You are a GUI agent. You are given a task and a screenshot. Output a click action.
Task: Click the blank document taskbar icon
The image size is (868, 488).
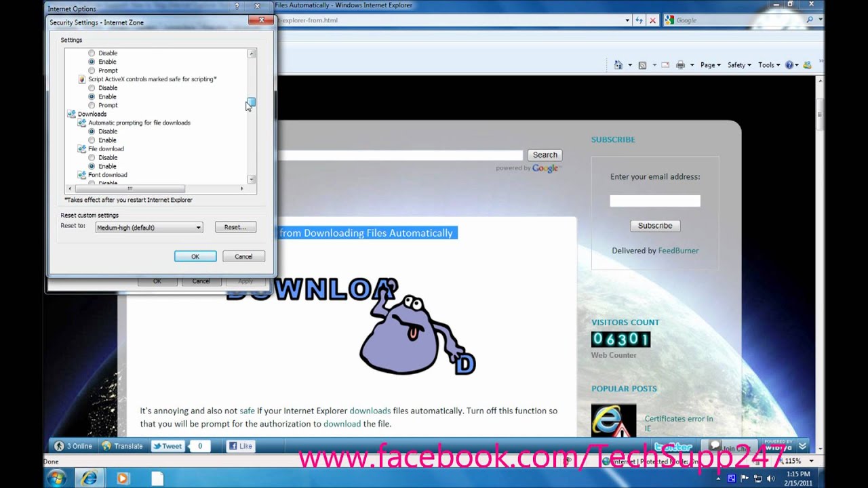(x=157, y=478)
